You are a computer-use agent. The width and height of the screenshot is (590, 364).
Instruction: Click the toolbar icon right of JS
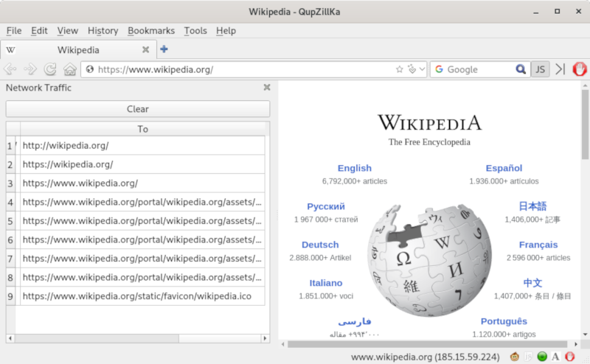tap(560, 69)
